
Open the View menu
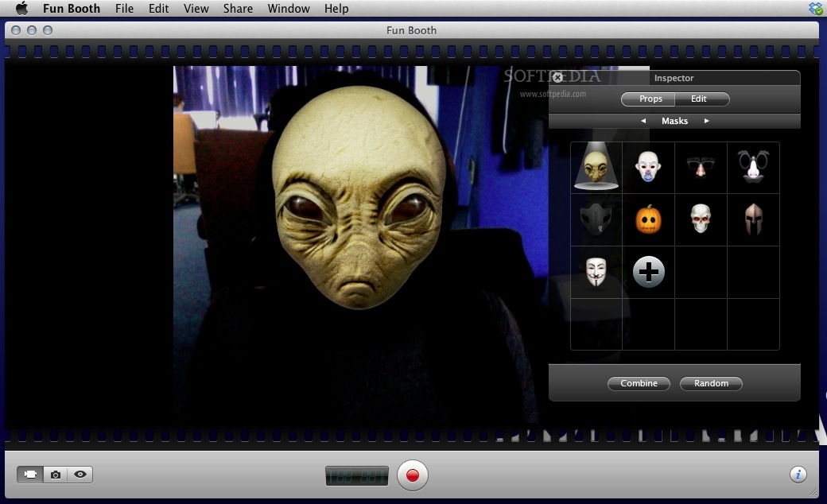click(196, 9)
